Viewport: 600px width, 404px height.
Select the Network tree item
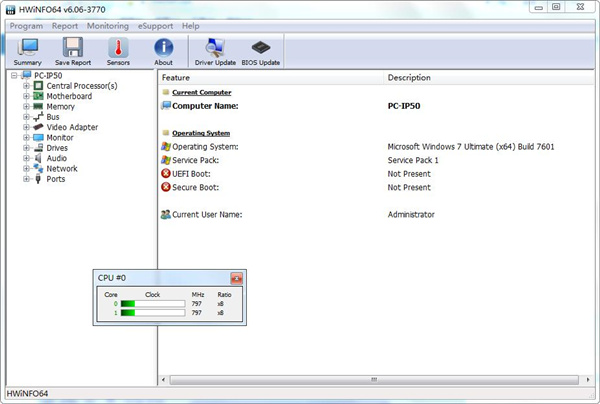(x=61, y=169)
